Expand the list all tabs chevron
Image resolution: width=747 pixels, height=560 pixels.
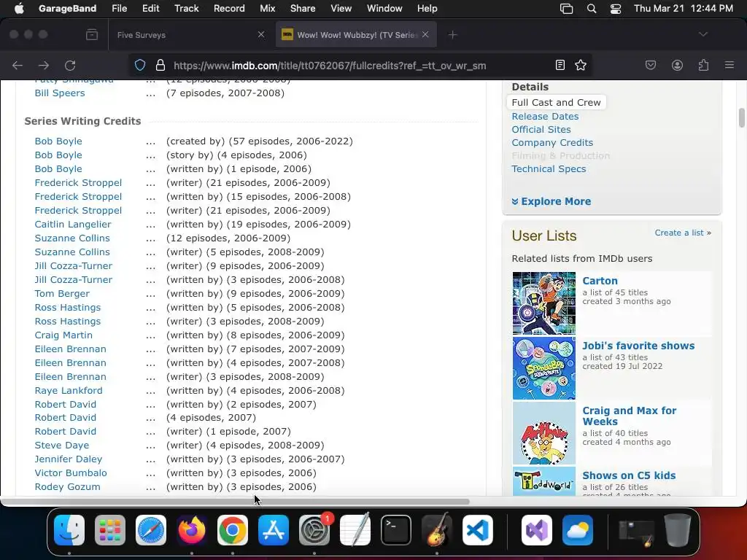click(703, 34)
